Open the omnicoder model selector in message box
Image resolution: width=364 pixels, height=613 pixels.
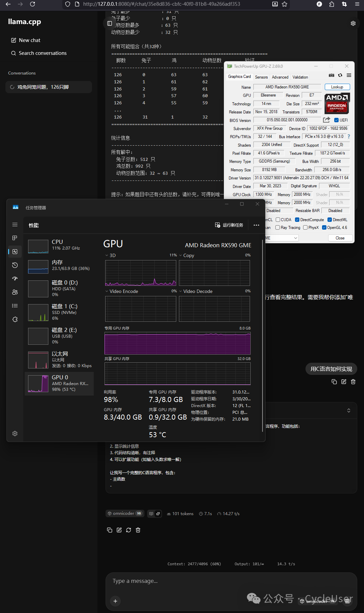coord(318,601)
